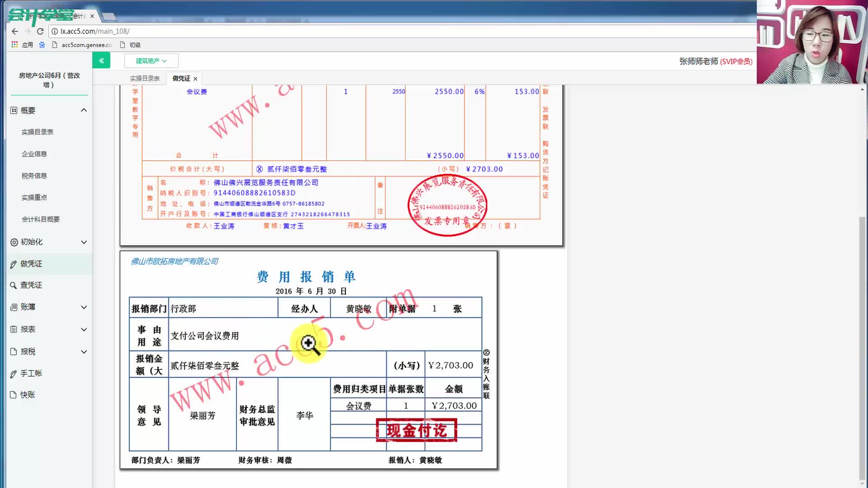Screen dimensions: 868x488
Task: Close the 做凭证 tab
Action: tap(195, 79)
